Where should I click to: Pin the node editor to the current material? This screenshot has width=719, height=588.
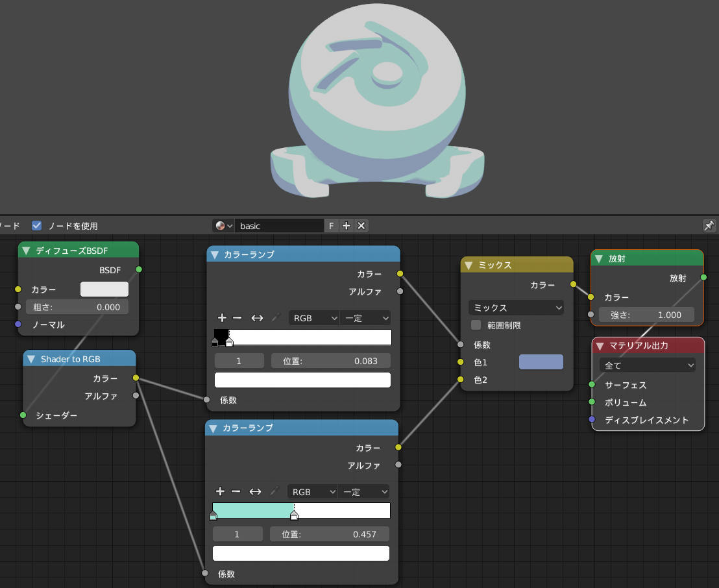(x=709, y=226)
